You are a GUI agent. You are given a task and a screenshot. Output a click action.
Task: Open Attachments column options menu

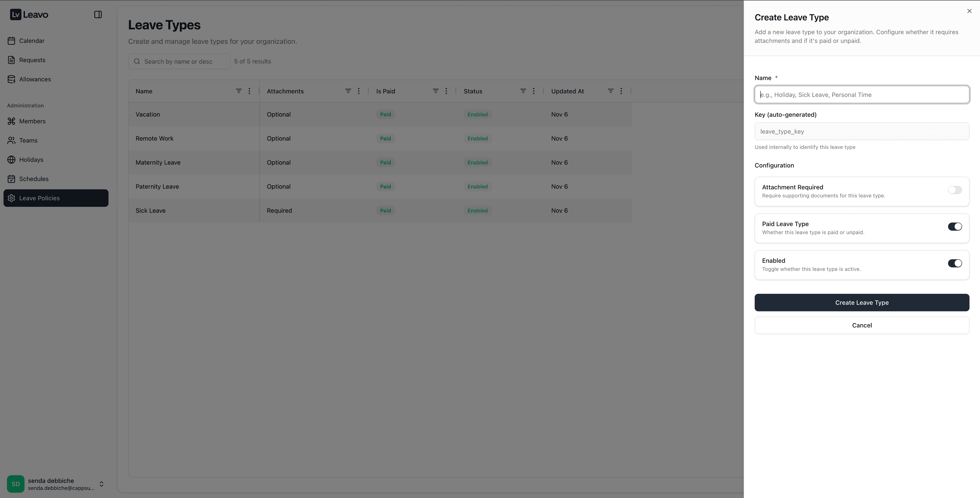tap(358, 91)
